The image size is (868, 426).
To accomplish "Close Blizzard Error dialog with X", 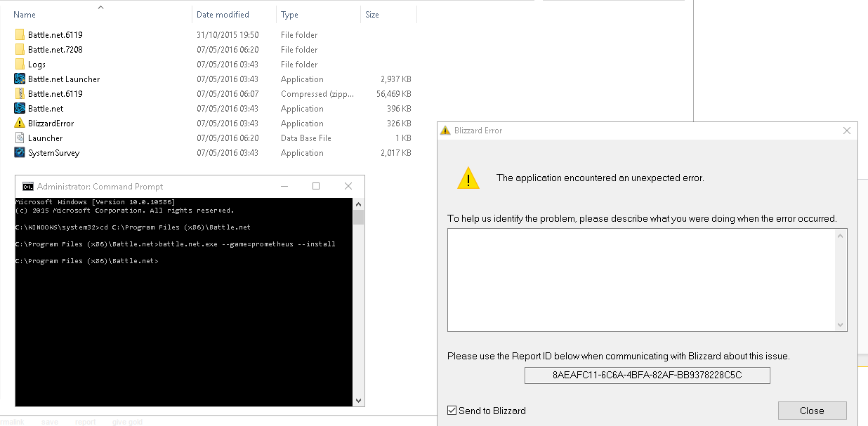I will [847, 131].
